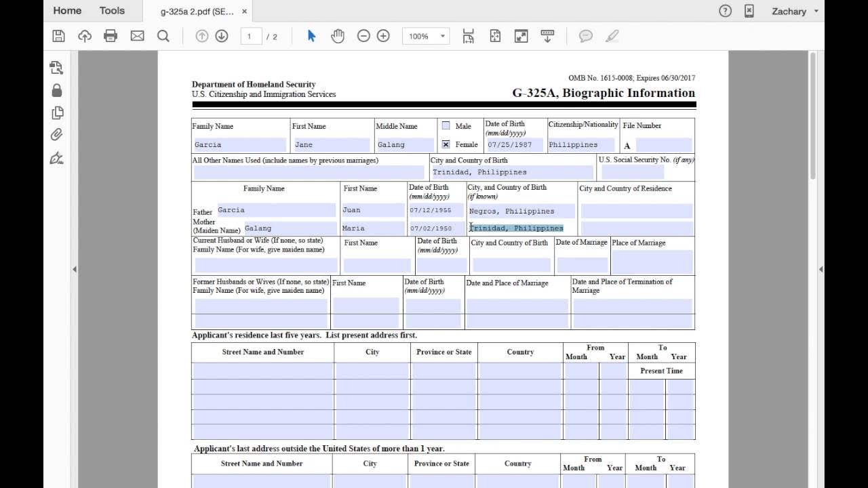Click the fit width scrolling icon
Viewport: 868px width, 488px height.
click(468, 36)
